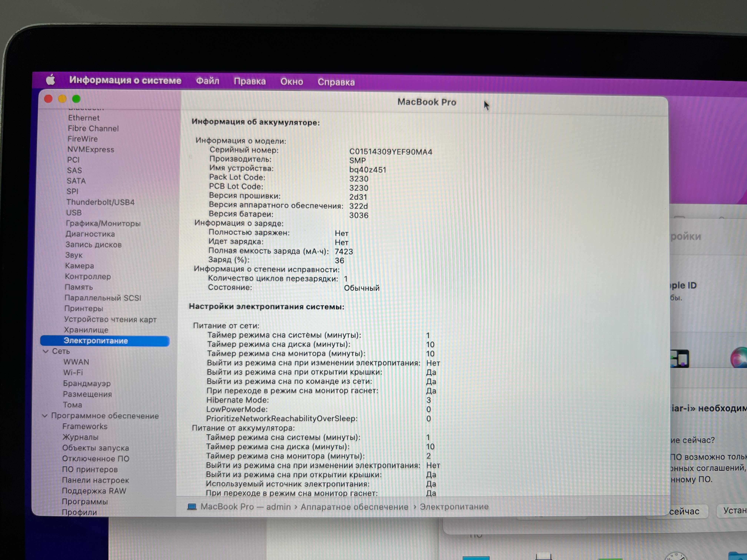Click MacBook Pro — admin in path bar

[x=245, y=507]
